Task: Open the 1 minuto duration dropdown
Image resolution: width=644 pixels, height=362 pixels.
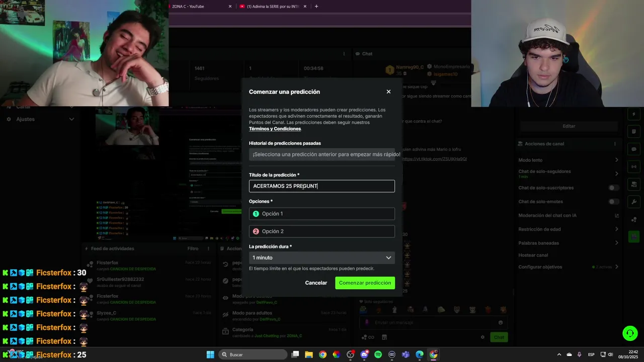Action: [x=322, y=257]
